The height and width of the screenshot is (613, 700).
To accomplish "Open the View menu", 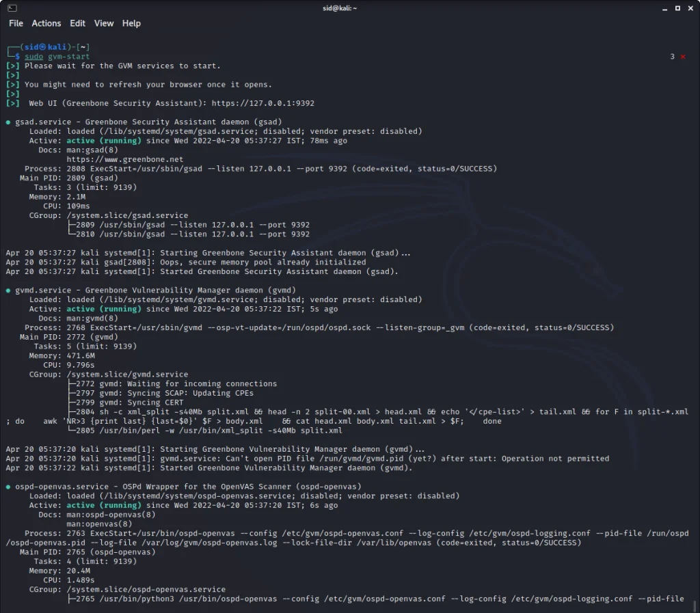I will [x=103, y=23].
